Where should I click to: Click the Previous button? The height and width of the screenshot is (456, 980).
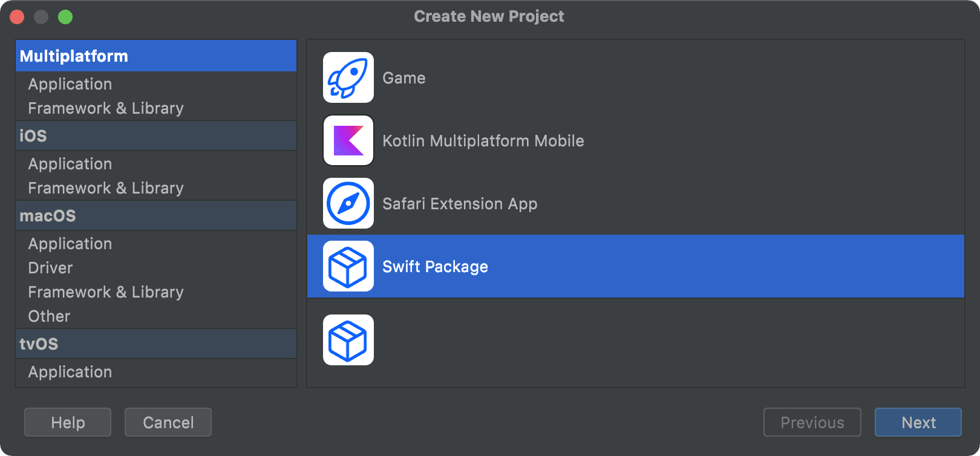pos(812,422)
